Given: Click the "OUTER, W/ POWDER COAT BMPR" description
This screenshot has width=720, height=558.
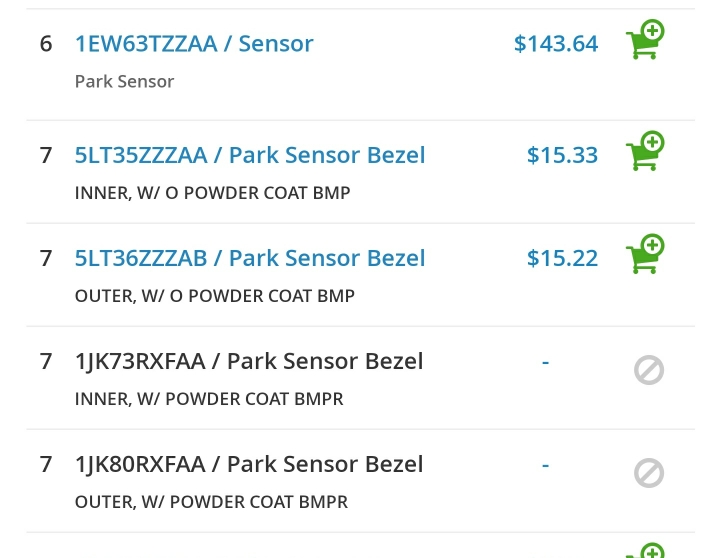Looking at the screenshot, I should [x=211, y=502].
